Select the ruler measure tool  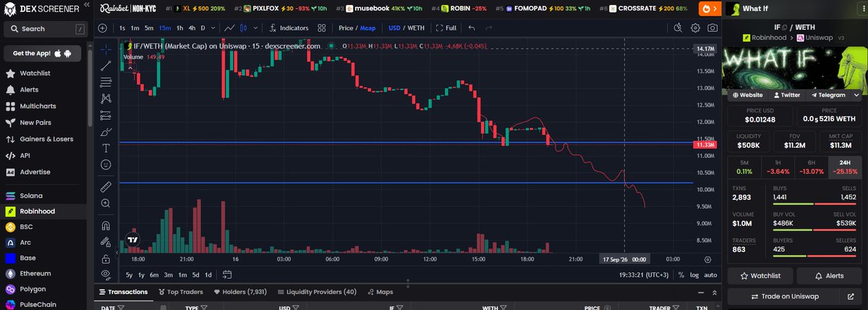coord(106,187)
